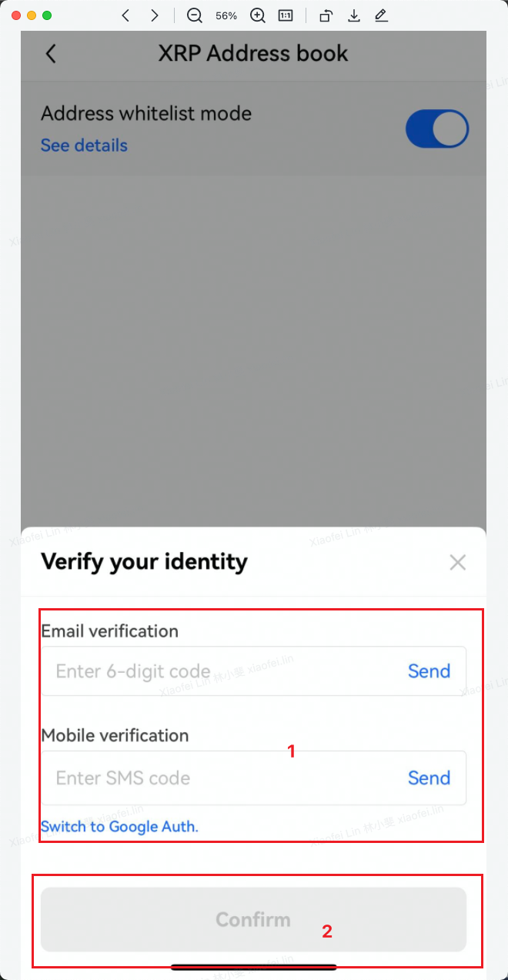Click Switch to Google Auth. link
Screen dimensions: 508x980
[119, 827]
